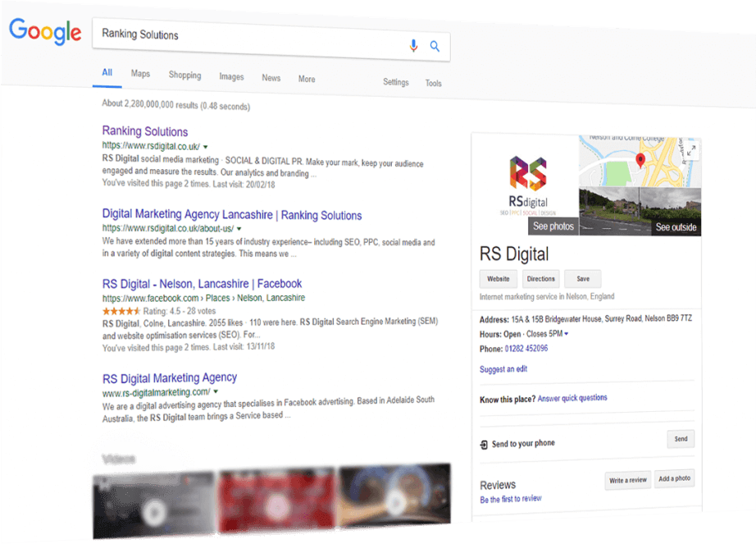Expand the about-us result URL dropdown arrow
This screenshot has width=756, height=544.
[239, 229]
